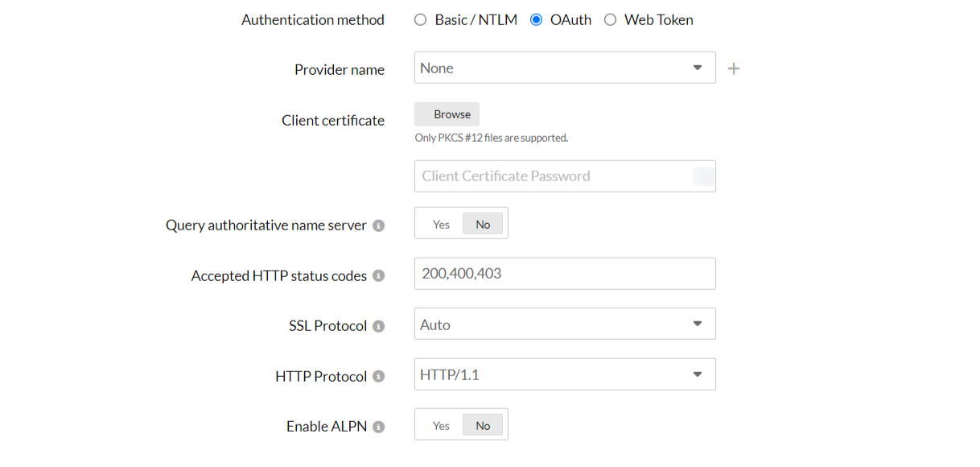Select the OAuth radio button

pos(537,20)
